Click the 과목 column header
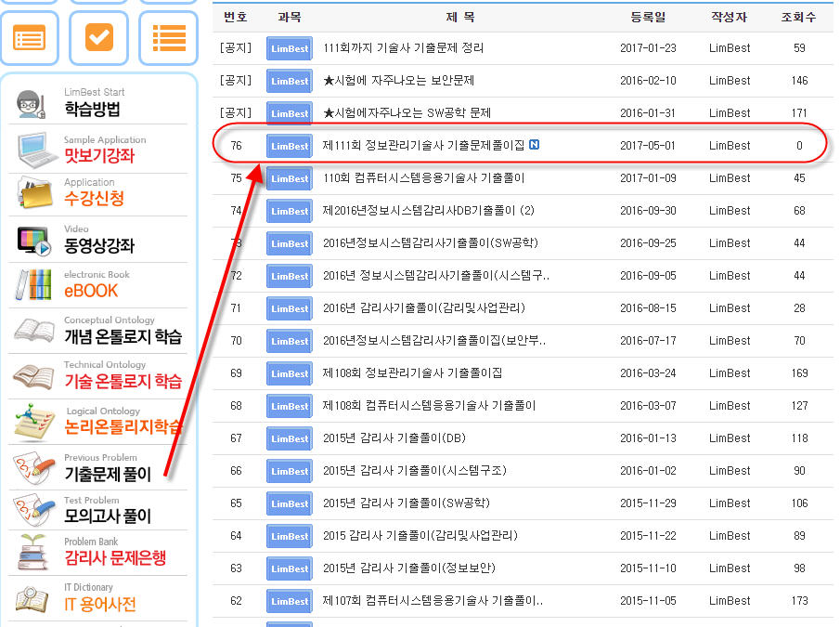 click(x=290, y=17)
